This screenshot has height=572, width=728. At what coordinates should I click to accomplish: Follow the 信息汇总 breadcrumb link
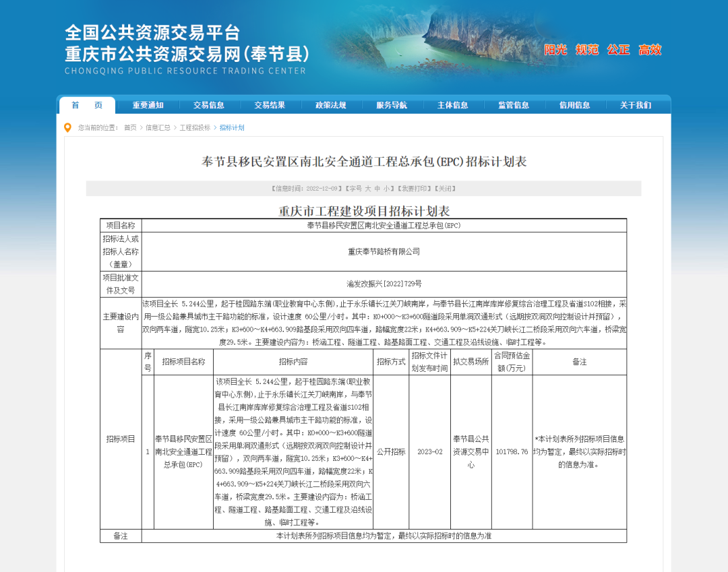click(x=158, y=127)
